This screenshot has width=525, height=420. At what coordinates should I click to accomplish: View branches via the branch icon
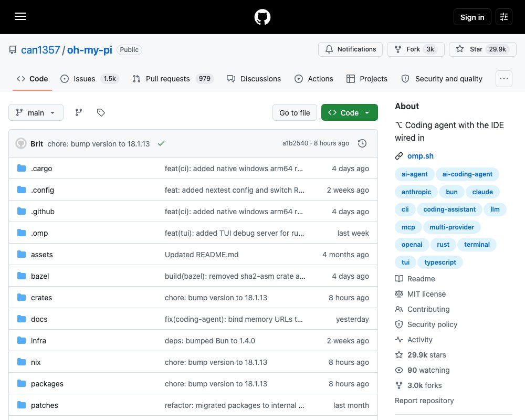(79, 112)
